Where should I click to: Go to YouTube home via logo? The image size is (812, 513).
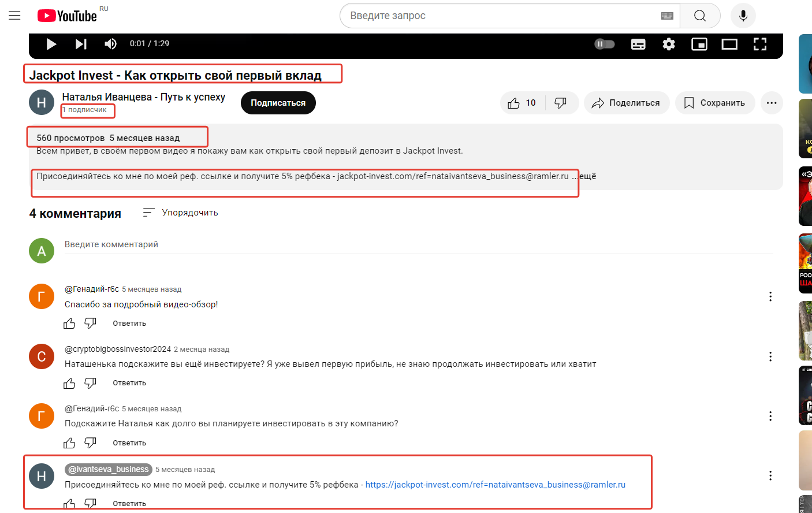(x=67, y=16)
